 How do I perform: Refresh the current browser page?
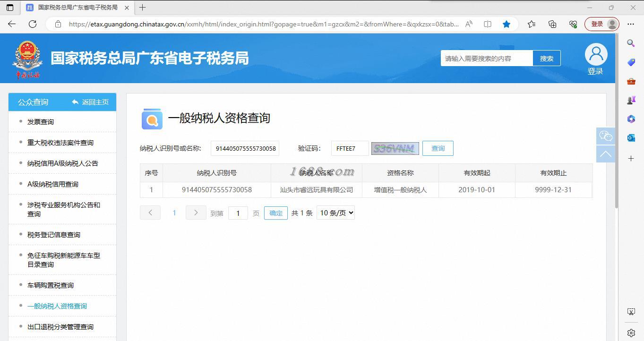(33, 24)
